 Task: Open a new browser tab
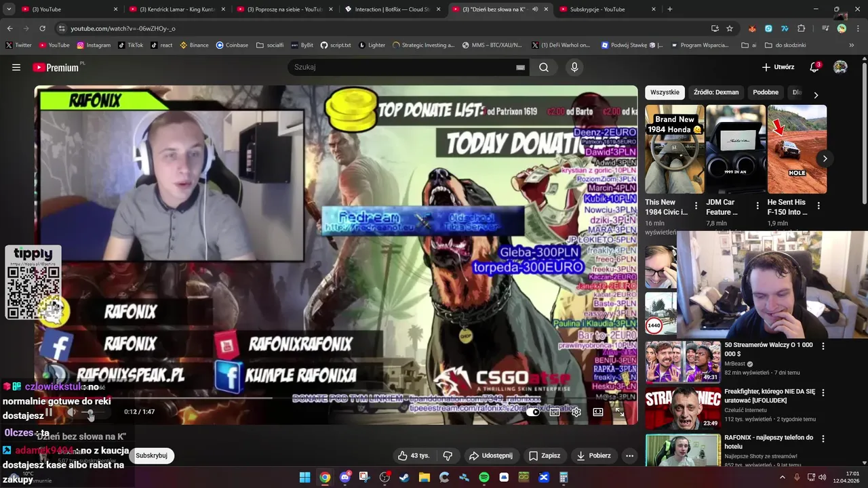(x=670, y=9)
